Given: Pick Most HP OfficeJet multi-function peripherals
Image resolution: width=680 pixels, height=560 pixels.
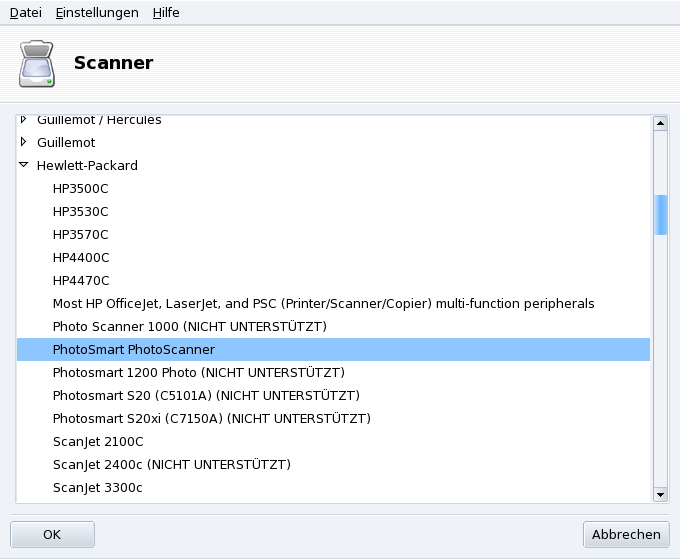Looking at the screenshot, I should coord(323,303).
